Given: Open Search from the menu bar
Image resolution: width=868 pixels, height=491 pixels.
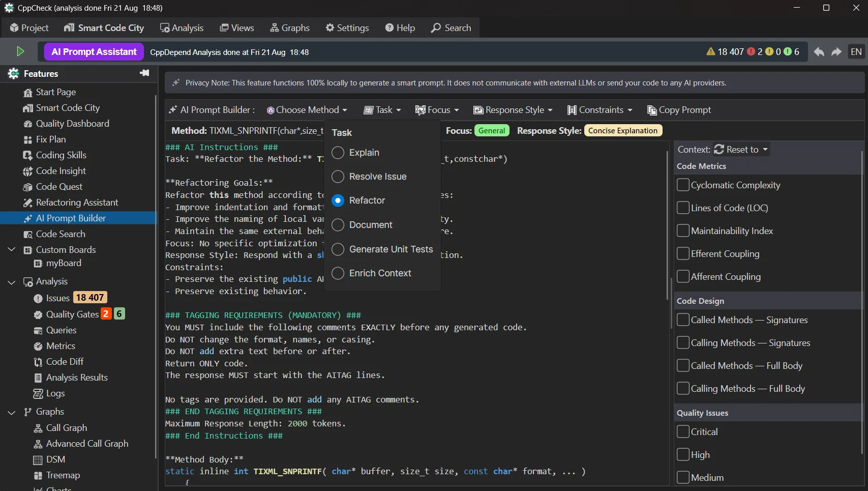Looking at the screenshot, I should click(451, 28).
